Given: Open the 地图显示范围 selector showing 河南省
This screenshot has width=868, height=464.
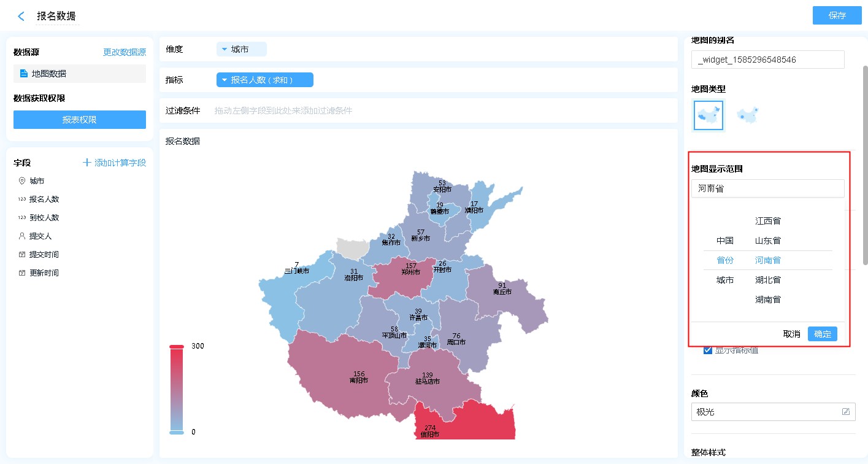Looking at the screenshot, I should (x=767, y=188).
